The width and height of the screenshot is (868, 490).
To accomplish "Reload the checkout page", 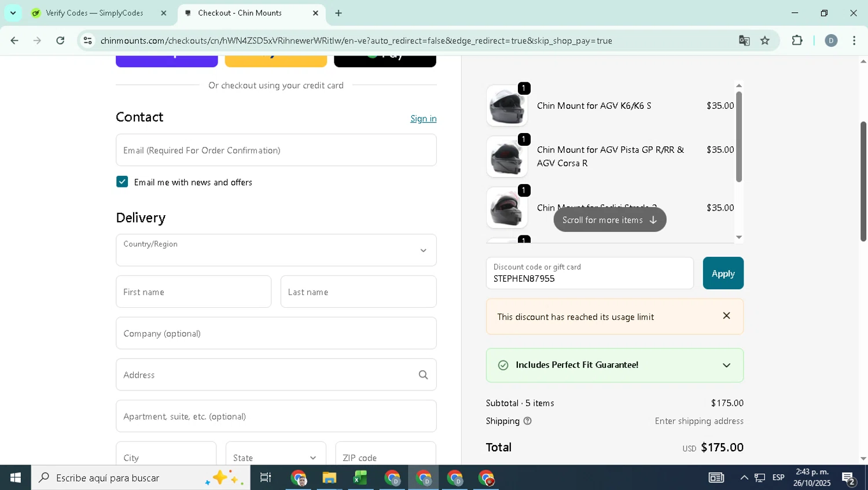I will [x=60, y=40].
